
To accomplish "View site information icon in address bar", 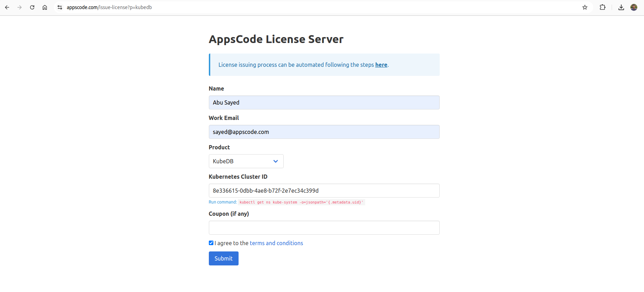I will 60,7.
